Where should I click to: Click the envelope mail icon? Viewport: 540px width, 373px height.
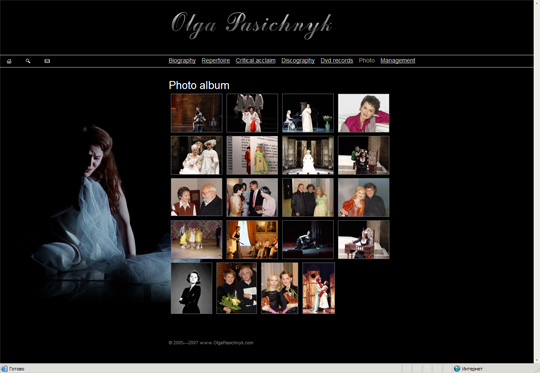pyautogui.click(x=47, y=61)
